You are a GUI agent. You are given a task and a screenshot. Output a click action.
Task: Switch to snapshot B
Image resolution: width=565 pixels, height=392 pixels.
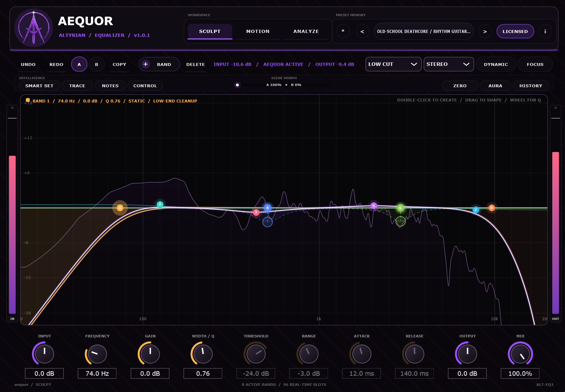click(97, 64)
